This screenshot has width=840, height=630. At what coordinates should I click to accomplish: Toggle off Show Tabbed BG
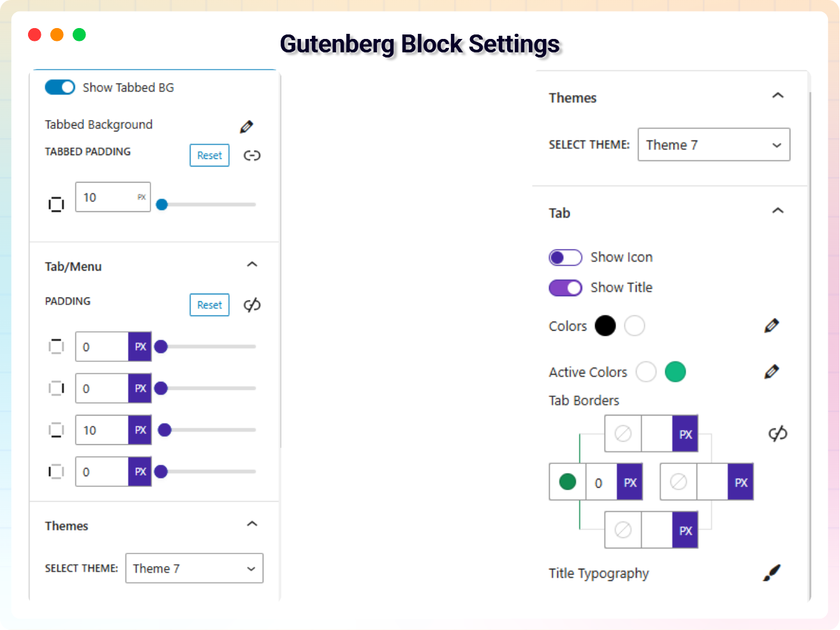pyautogui.click(x=59, y=87)
